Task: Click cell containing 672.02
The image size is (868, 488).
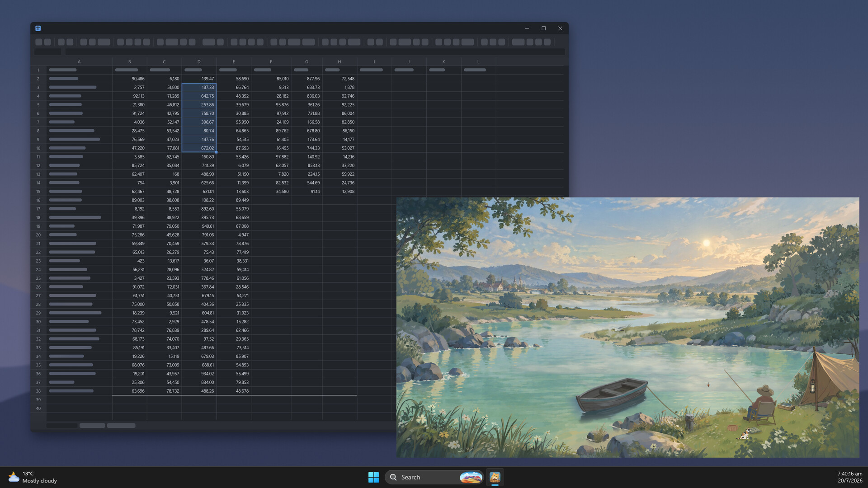Action: 199,148
